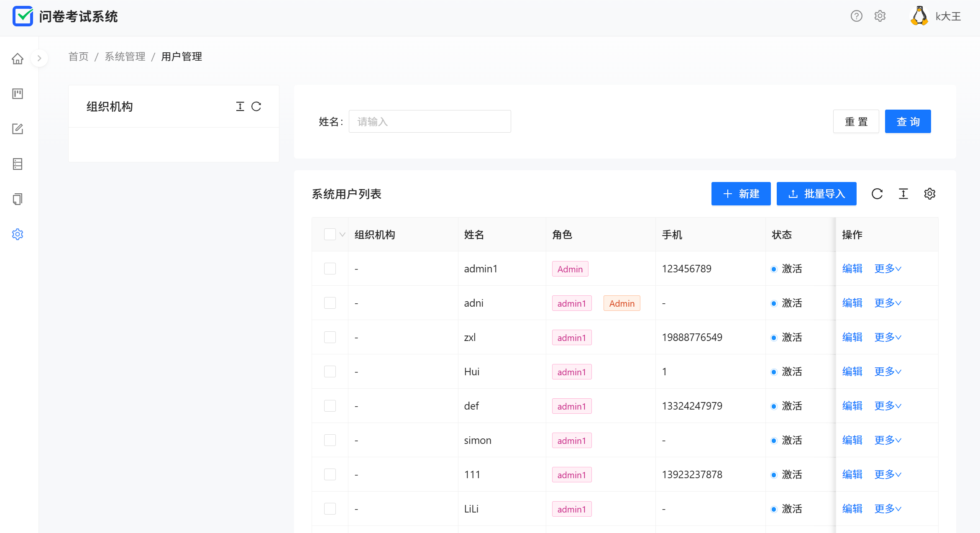The image size is (980, 533).
Task: Click 编辑 link for user Hui
Action: click(x=852, y=372)
